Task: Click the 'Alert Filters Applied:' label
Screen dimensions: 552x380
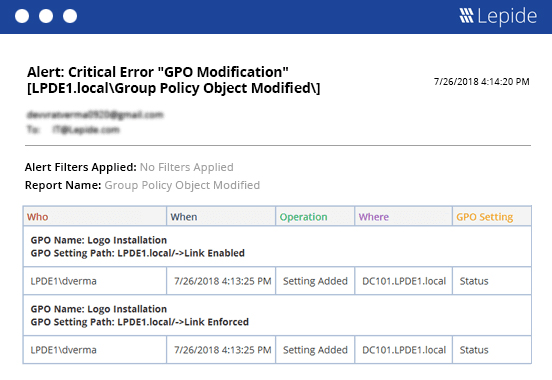Action: 81,167
